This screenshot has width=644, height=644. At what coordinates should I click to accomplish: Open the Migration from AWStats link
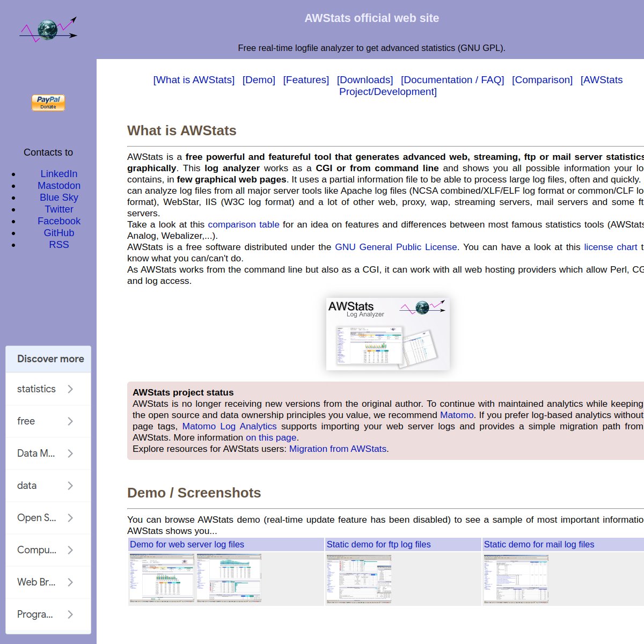(x=338, y=449)
